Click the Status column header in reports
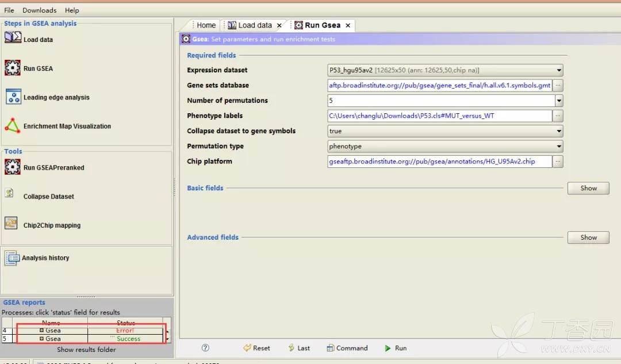 click(x=125, y=323)
